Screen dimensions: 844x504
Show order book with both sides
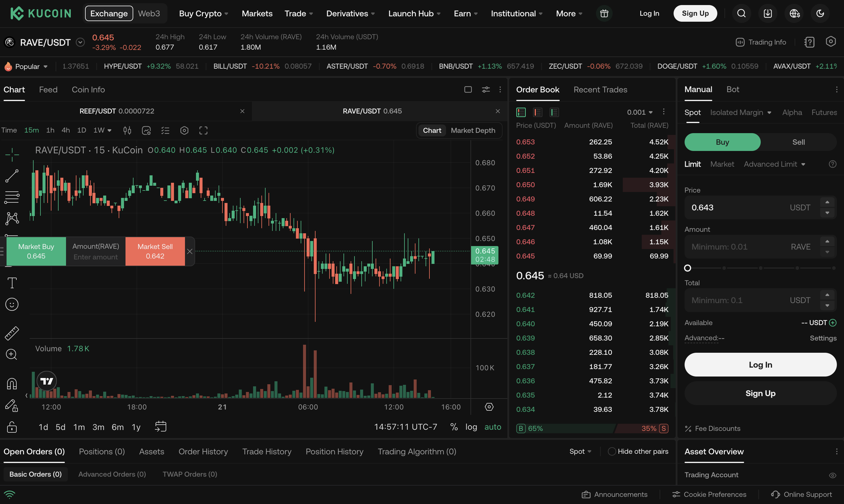(x=521, y=112)
